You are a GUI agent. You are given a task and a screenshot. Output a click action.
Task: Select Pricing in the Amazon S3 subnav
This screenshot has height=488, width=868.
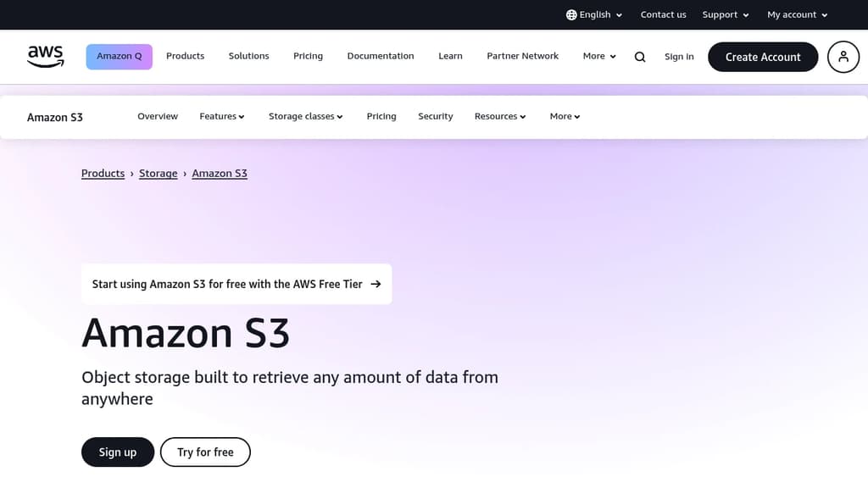[x=381, y=117]
